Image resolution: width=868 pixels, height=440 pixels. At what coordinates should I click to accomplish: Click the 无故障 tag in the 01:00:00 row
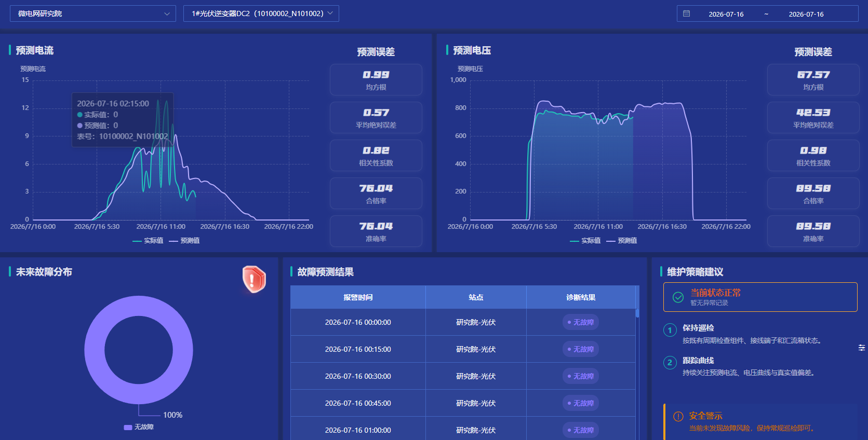coord(581,430)
